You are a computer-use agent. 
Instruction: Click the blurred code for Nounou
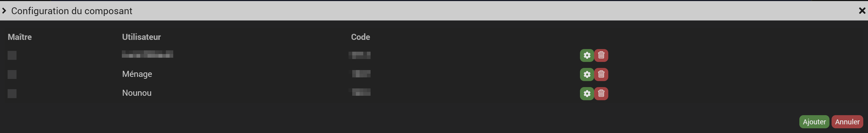361,92
